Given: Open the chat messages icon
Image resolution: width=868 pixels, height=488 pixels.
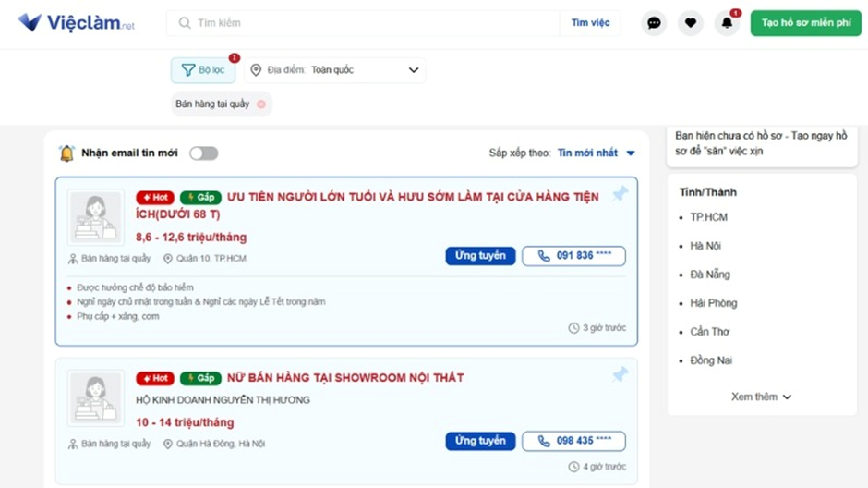Looking at the screenshot, I should [654, 23].
